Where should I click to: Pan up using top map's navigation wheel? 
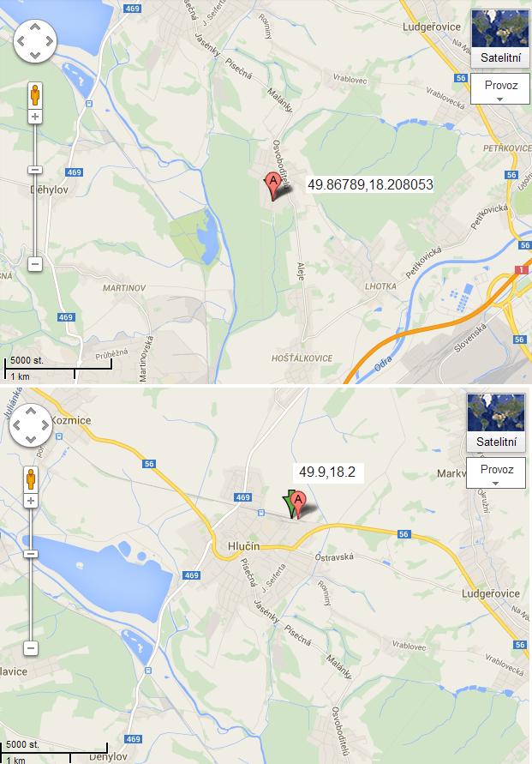point(35,27)
